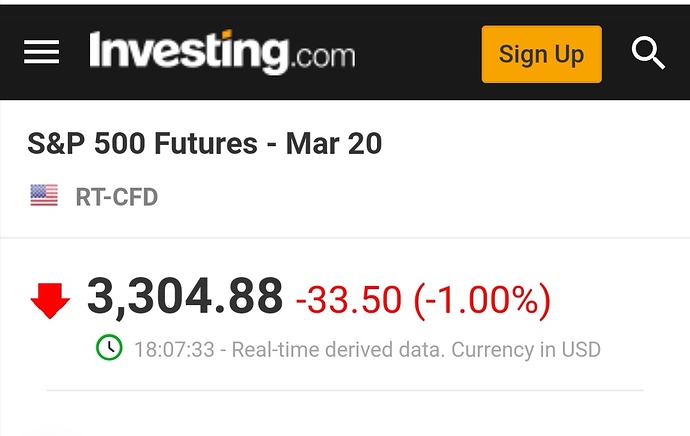690x436 pixels.
Task: Click the Currency in USD label
Action: (526, 350)
